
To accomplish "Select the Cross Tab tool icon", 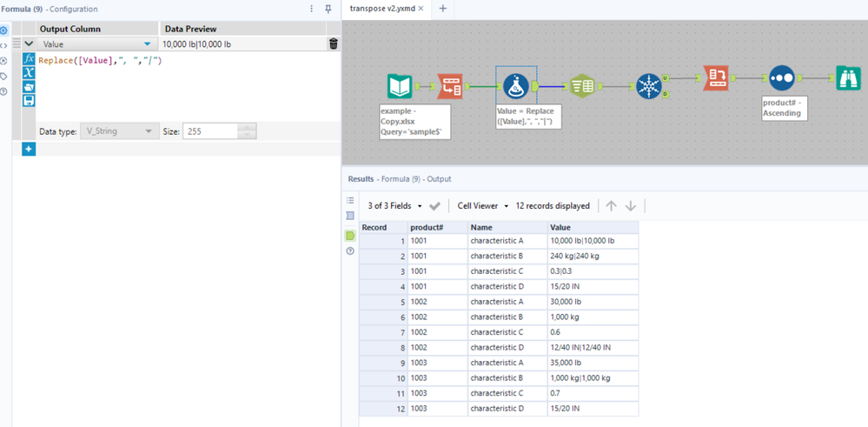I will [716, 78].
